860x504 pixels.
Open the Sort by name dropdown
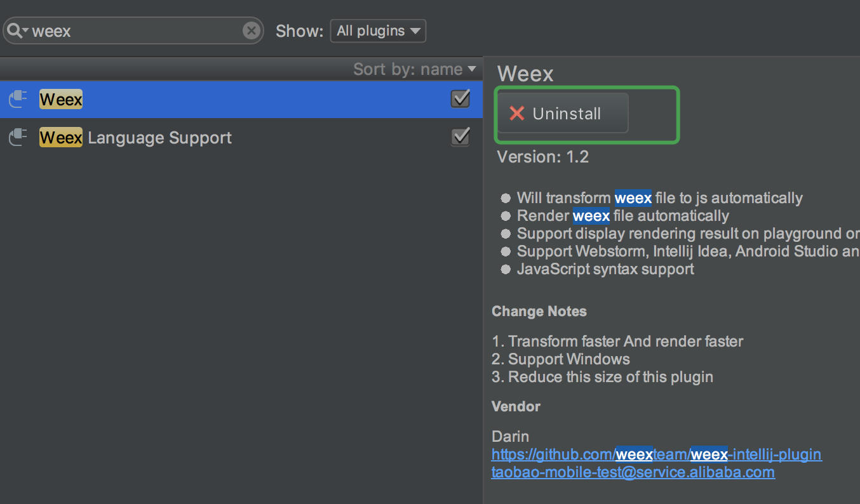(x=415, y=69)
